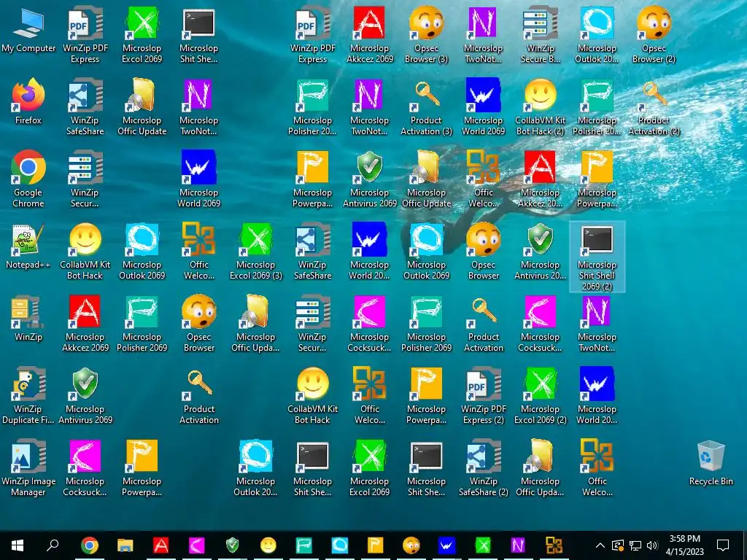Open the Windows Start menu

pyautogui.click(x=18, y=545)
